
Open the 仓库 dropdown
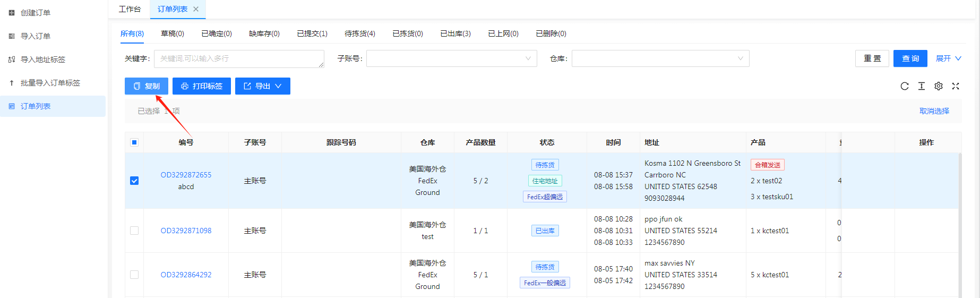[x=660, y=58]
